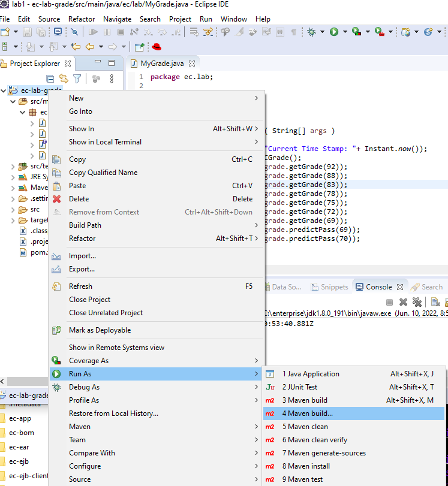Open the Debug button dropdown arrow

pos(322,32)
